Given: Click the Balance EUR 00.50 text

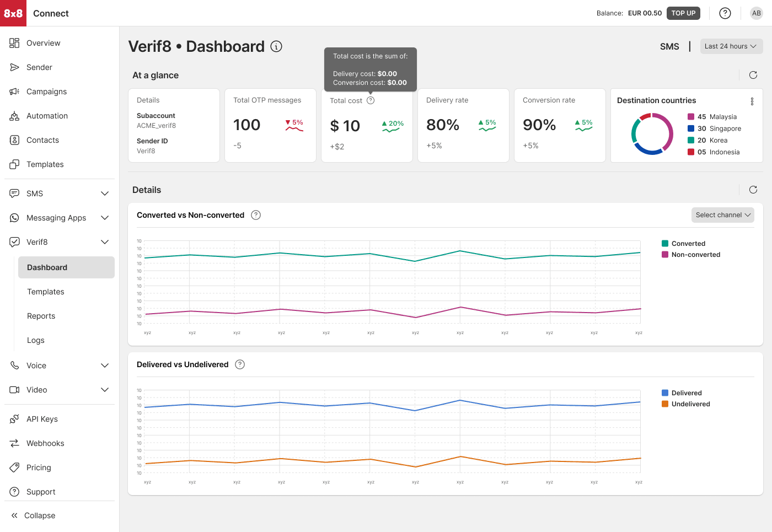Looking at the screenshot, I should click(x=629, y=13).
